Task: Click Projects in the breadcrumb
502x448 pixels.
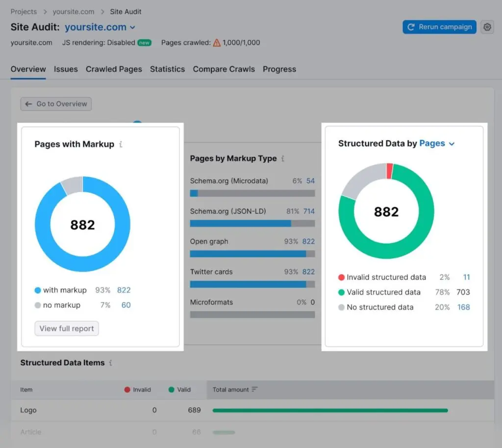Action: coord(24,11)
